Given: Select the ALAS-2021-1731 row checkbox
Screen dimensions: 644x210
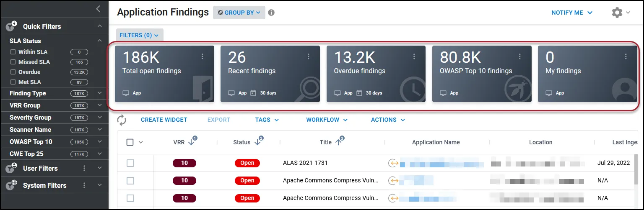Looking at the screenshot, I should pos(130,163).
